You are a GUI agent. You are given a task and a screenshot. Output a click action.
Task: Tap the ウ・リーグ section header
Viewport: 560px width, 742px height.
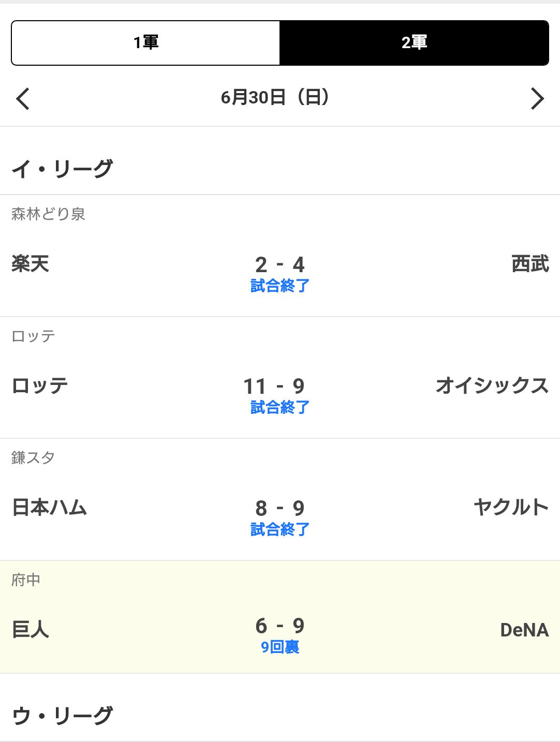(63, 716)
